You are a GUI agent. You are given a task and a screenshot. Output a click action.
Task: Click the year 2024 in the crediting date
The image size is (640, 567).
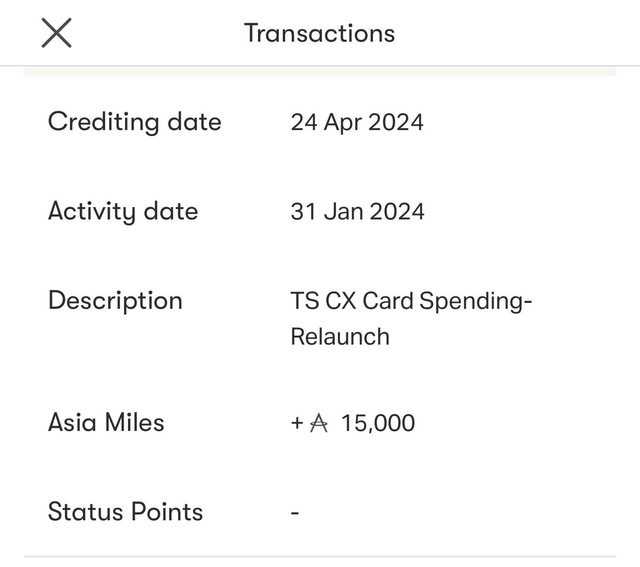(397, 122)
